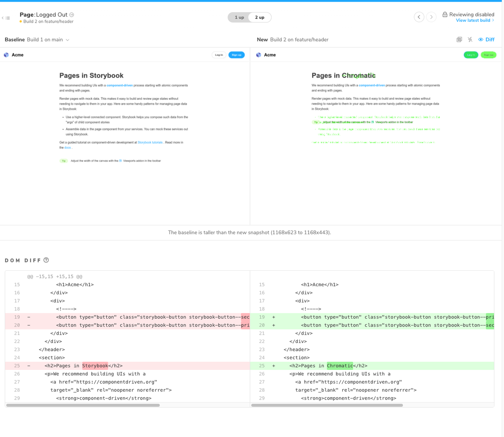This screenshot has width=504, height=437.
Task: Click Sign up button in baseline snapshot
Action: 236,55
